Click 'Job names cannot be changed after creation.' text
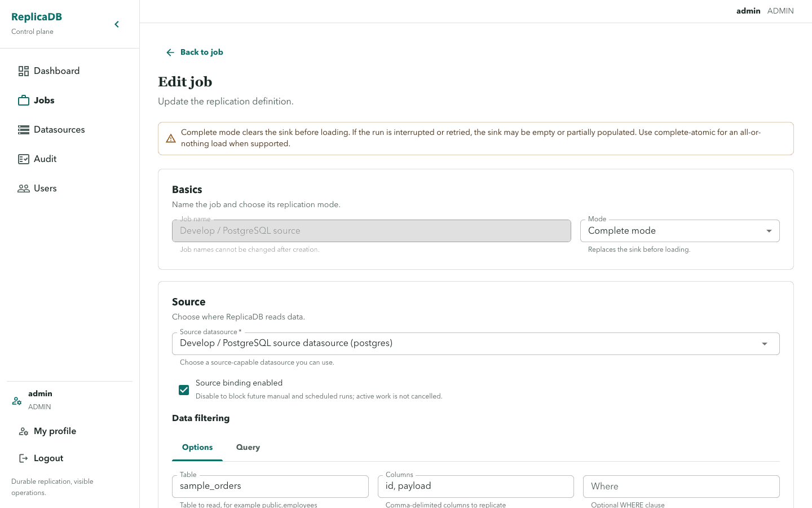Screen dimensions: 812x508 249,249
